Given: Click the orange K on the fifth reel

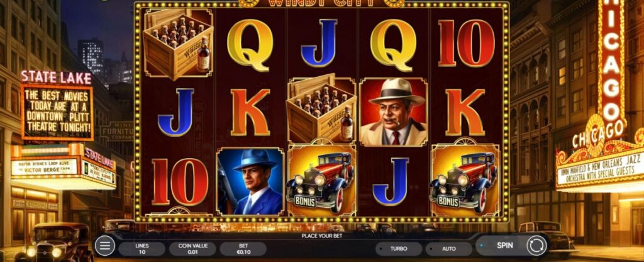Looking at the screenshot, I should click(x=465, y=112).
